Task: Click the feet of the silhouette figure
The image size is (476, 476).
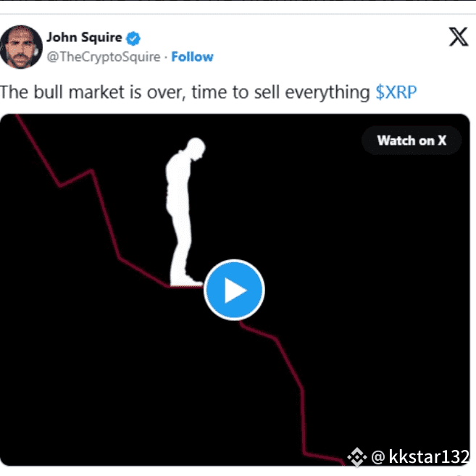Action: (185, 280)
